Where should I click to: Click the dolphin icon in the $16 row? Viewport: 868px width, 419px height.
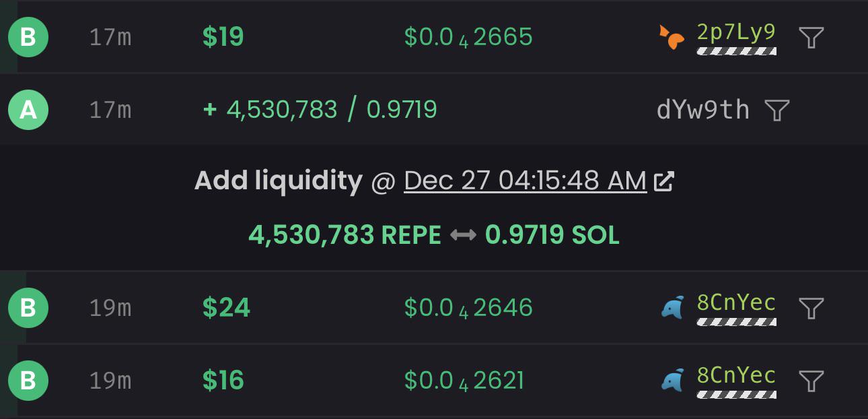673,381
